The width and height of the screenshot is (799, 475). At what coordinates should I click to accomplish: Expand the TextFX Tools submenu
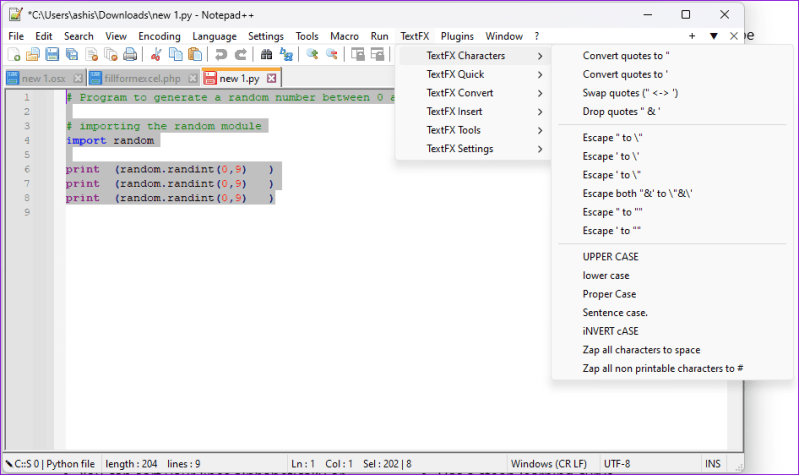473,130
